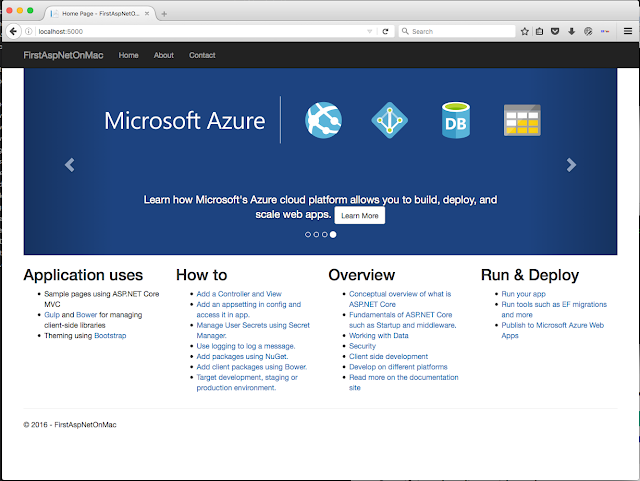This screenshot has width=640, height=481.
Task: Open Develop on different platforms link
Action: [x=398, y=367]
